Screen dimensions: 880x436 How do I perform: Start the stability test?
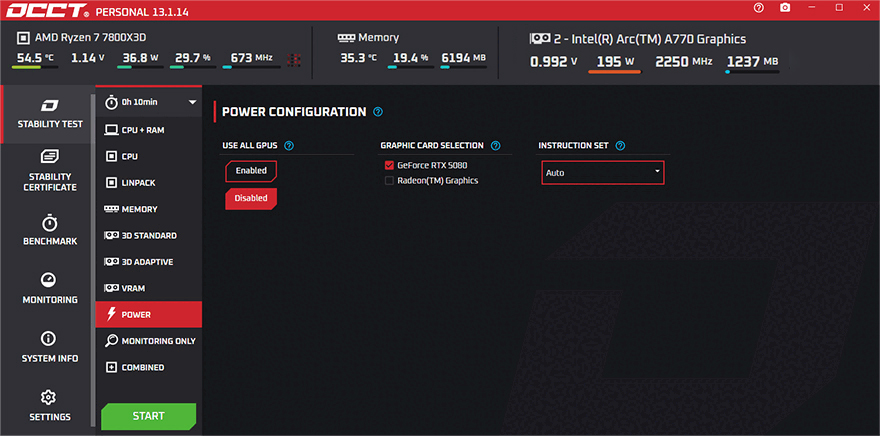click(149, 416)
